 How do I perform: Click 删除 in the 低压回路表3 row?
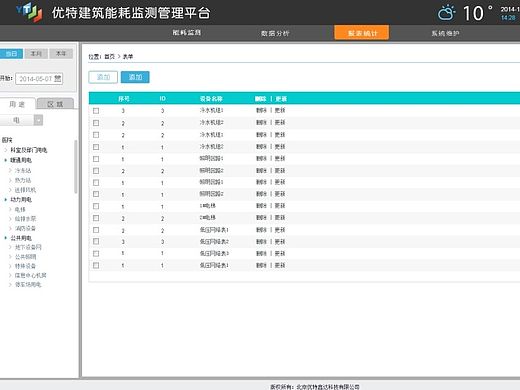pos(261,254)
